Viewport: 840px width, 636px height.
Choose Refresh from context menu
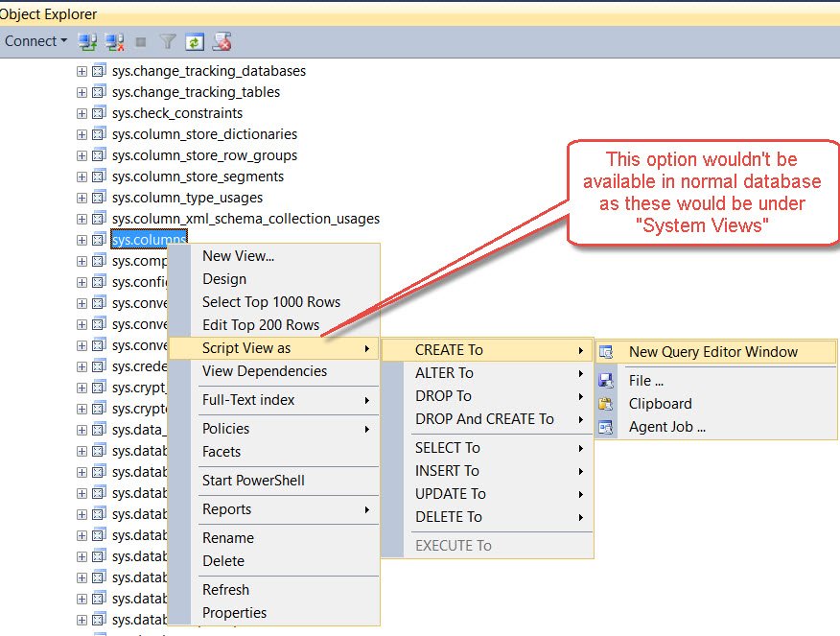click(x=273, y=590)
